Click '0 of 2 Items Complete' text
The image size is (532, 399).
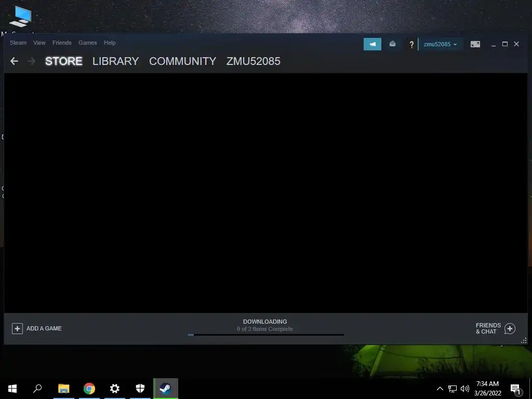pos(265,329)
